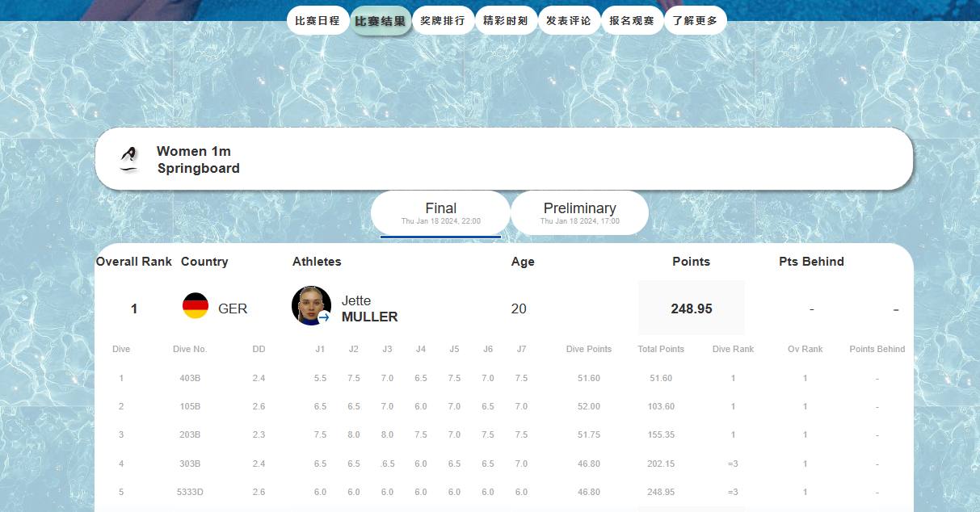Open the 比赛日程 schedule tab
This screenshot has width=980, height=512.
[318, 21]
